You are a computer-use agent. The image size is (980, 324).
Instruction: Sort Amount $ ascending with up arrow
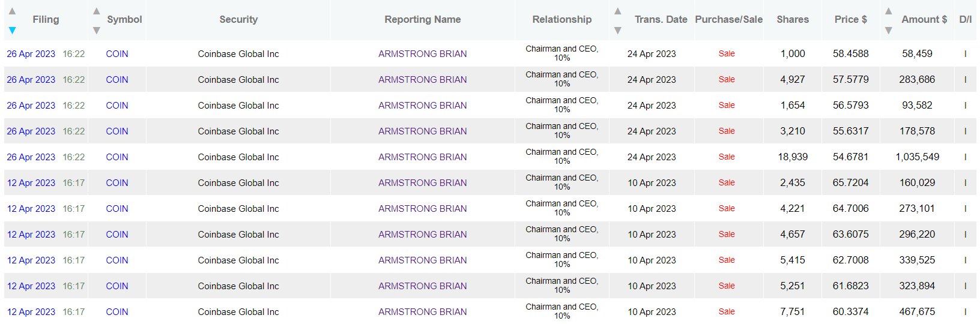tap(888, 11)
